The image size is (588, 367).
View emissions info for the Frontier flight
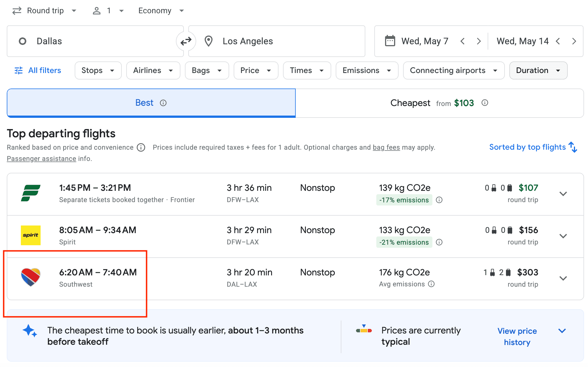coord(439,200)
